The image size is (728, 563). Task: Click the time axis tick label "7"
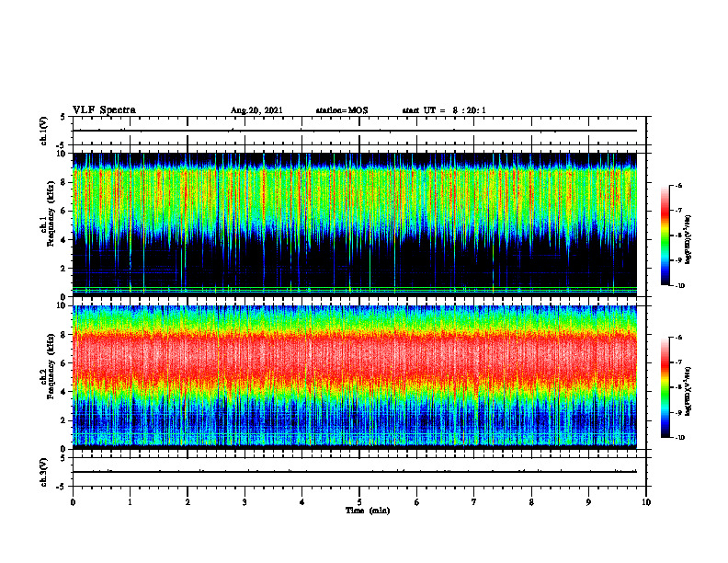(474, 502)
